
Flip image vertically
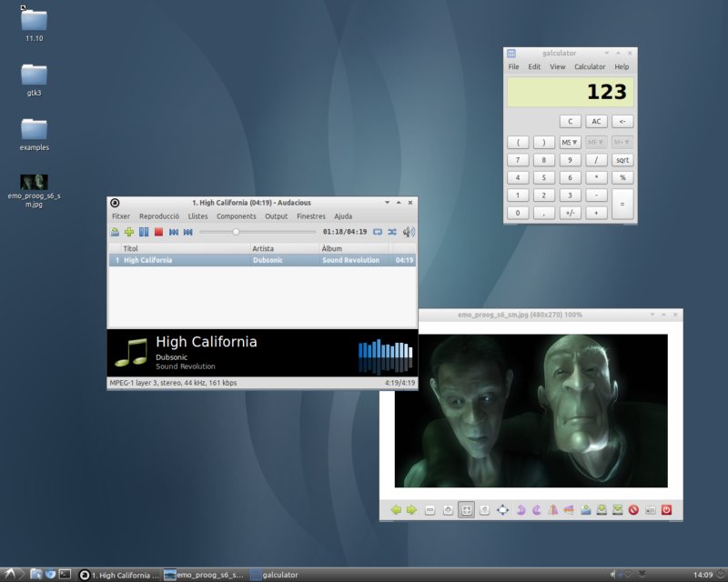569,510
